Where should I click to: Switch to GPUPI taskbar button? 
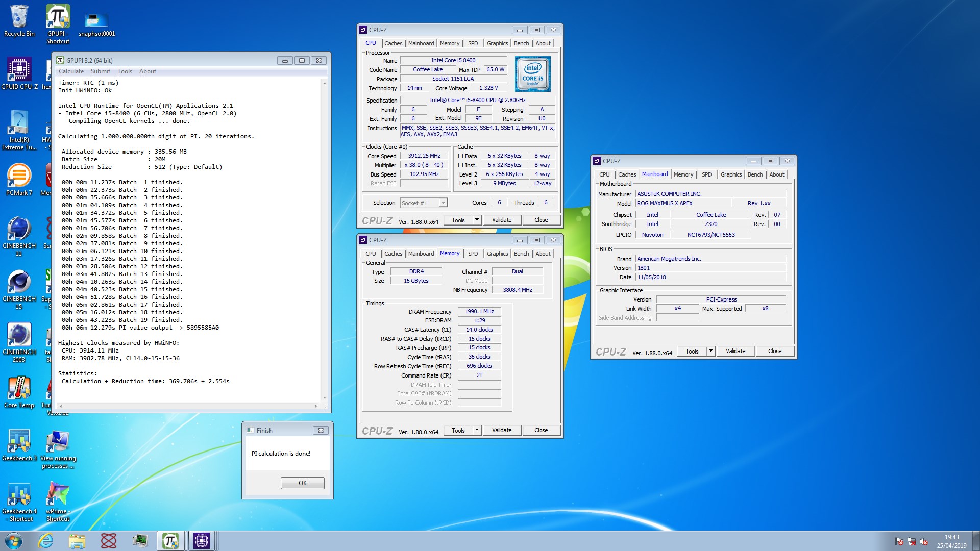click(x=170, y=541)
